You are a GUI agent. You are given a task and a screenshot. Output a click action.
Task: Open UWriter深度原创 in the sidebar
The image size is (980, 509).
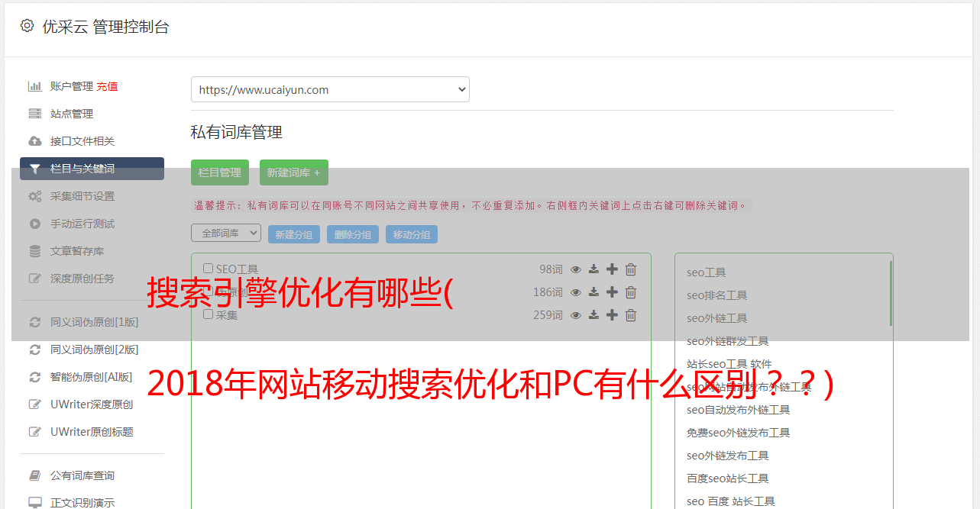[x=92, y=404]
